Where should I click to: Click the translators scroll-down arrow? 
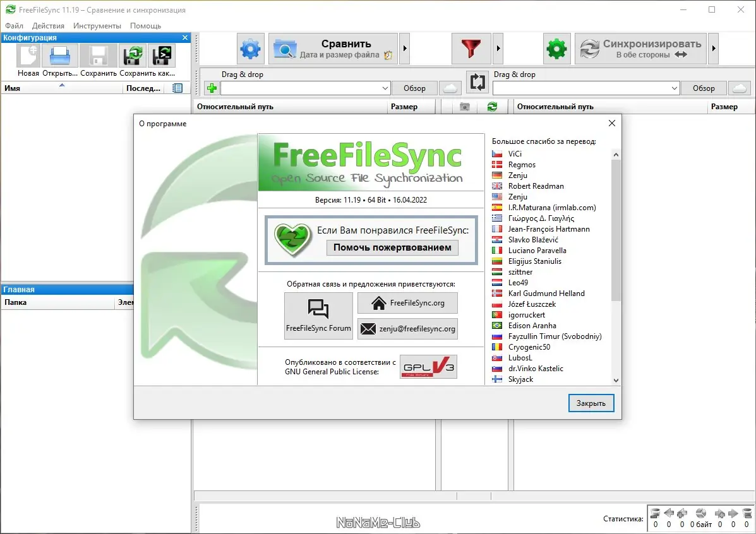(616, 380)
